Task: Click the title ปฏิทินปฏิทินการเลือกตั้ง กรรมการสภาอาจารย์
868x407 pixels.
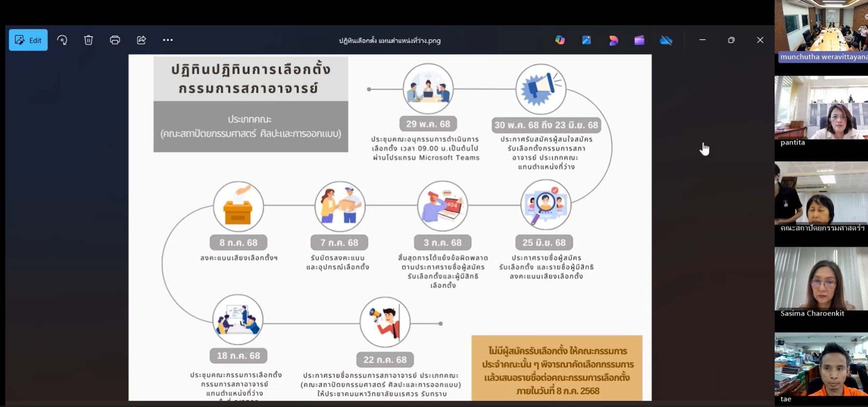Action: click(x=250, y=79)
